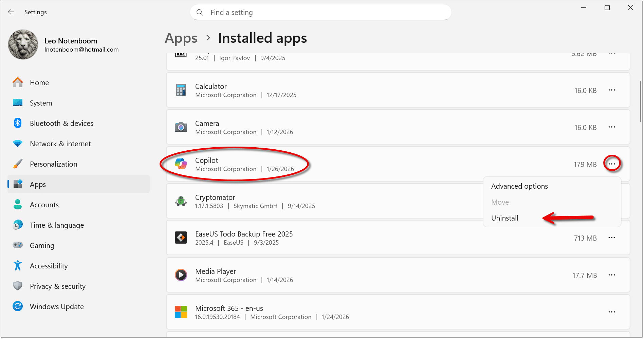Click the Camera app icon

(x=181, y=127)
